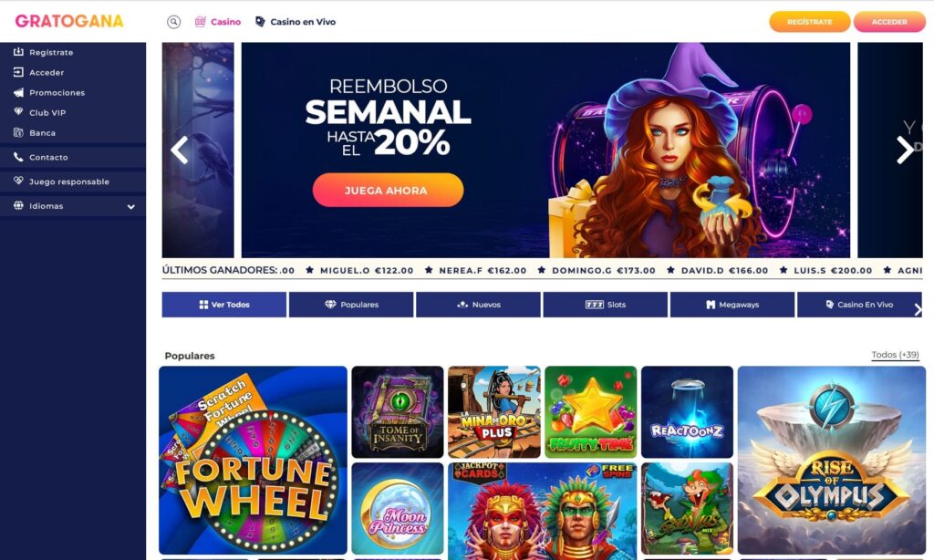Screen dimensions: 934x560
Task: Open Juego responsable heart icon
Action: point(18,181)
